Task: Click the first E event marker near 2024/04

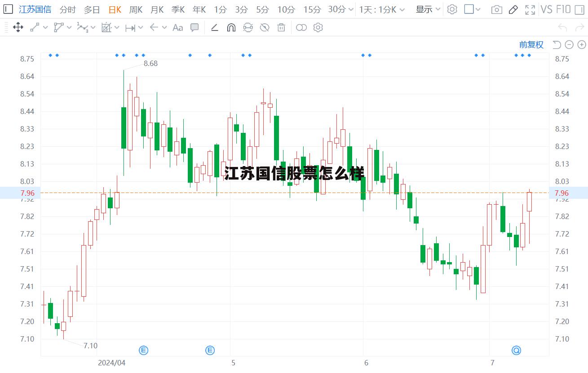Action: click(x=144, y=350)
